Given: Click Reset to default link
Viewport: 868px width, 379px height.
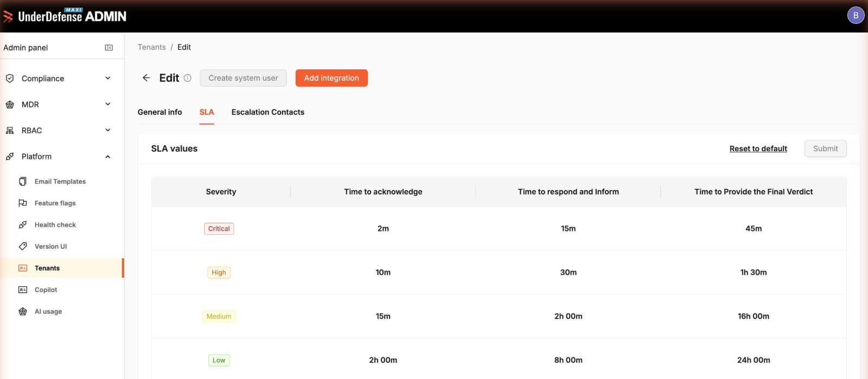Looking at the screenshot, I should coord(758,149).
